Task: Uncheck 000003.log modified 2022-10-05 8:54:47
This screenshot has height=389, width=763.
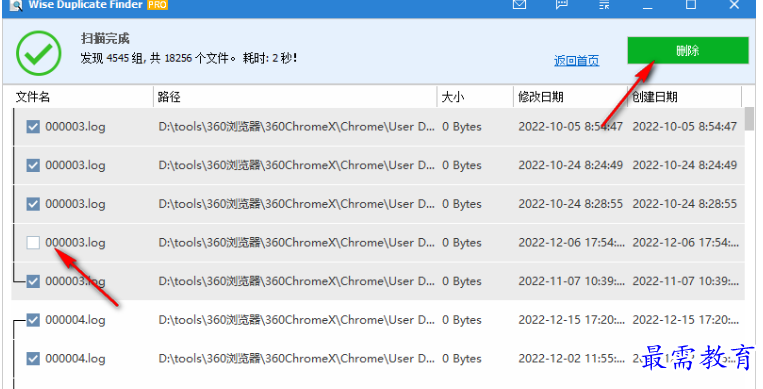Action: [33, 127]
